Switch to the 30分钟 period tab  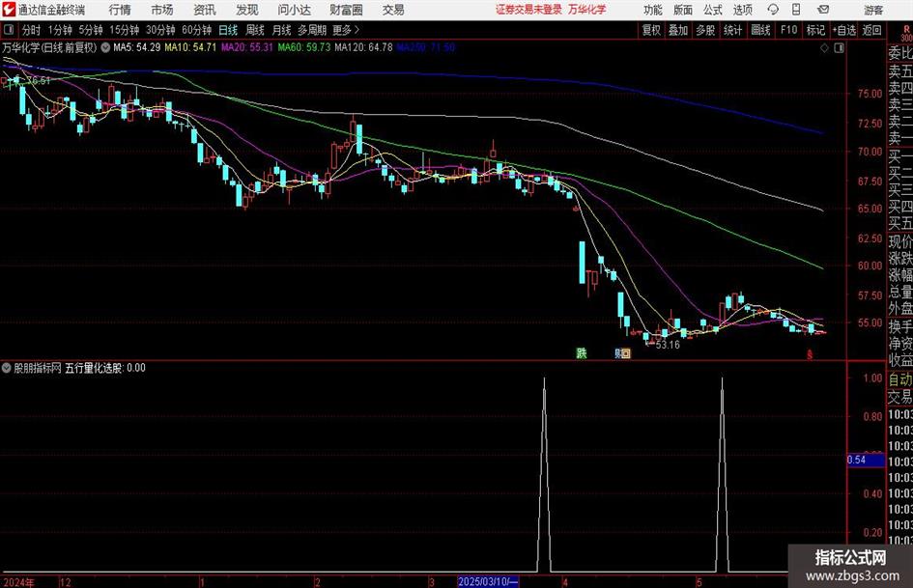(160, 30)
